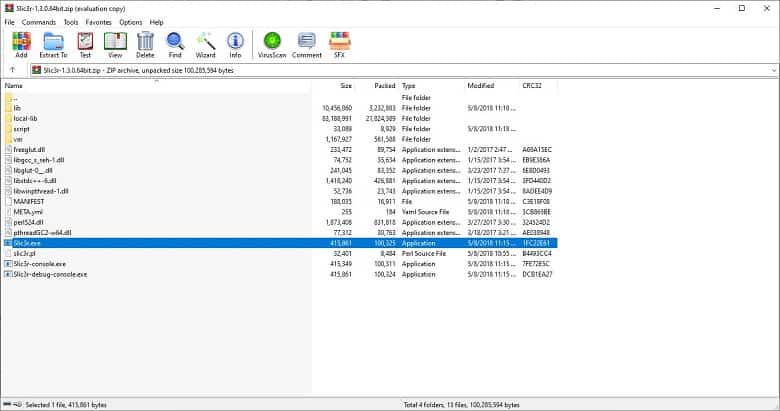Screen dimensions: 780x411
Task: Open the Comment tool
Action: (306, 45)
